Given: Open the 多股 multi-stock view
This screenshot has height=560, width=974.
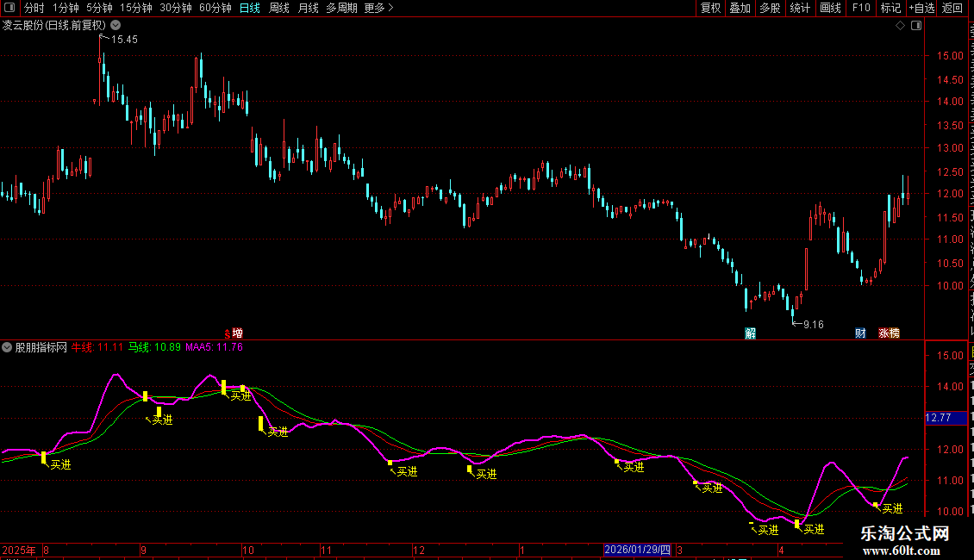Looking at the screenshot, I should pyautogui.click(x=770, y=8).
